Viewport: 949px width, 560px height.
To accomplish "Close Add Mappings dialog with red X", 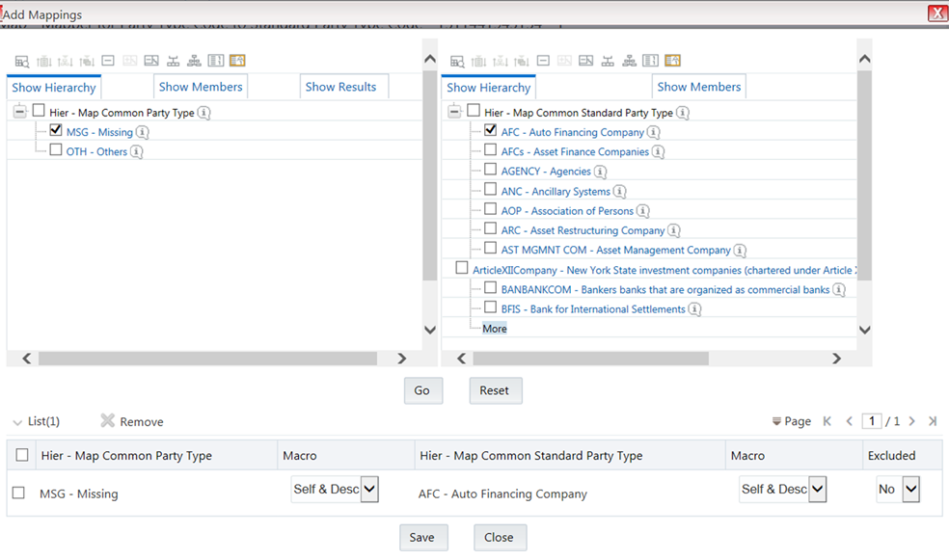I will click(937, 13).
